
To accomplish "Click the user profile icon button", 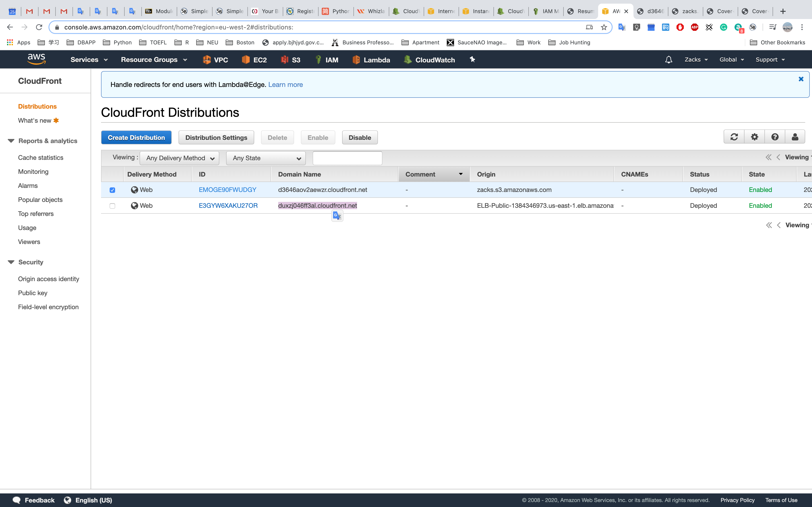I will (x=795, y=137).
